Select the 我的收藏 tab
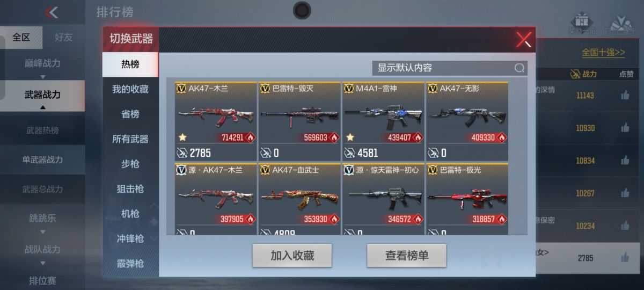The width and height of the screenshot is (644, 290). pyautogui.click(x=130, y=89)
